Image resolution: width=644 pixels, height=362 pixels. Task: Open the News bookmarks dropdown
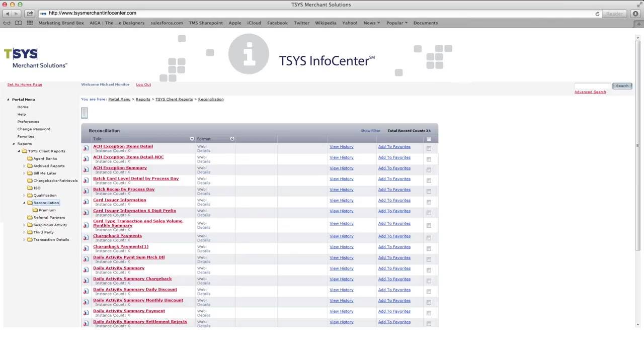371,23
